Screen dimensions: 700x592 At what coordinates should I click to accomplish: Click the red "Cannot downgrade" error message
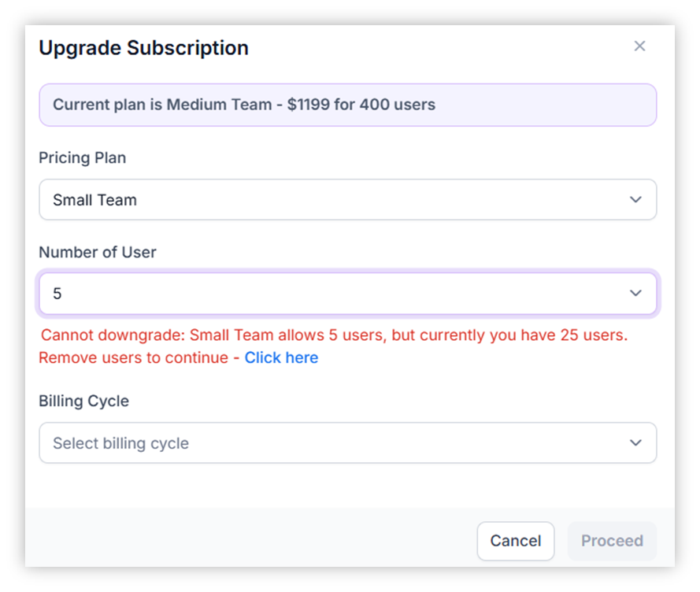click(x=334, y=335)
